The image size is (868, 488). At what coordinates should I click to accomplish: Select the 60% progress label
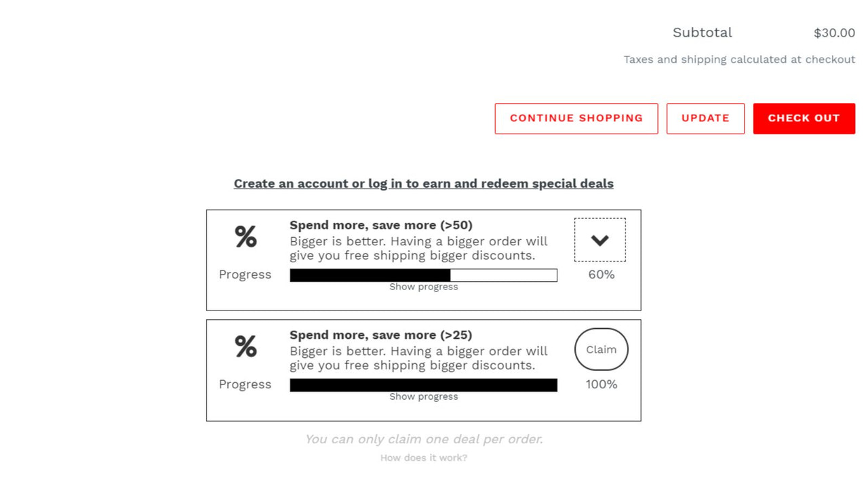[x=599, y=274]
